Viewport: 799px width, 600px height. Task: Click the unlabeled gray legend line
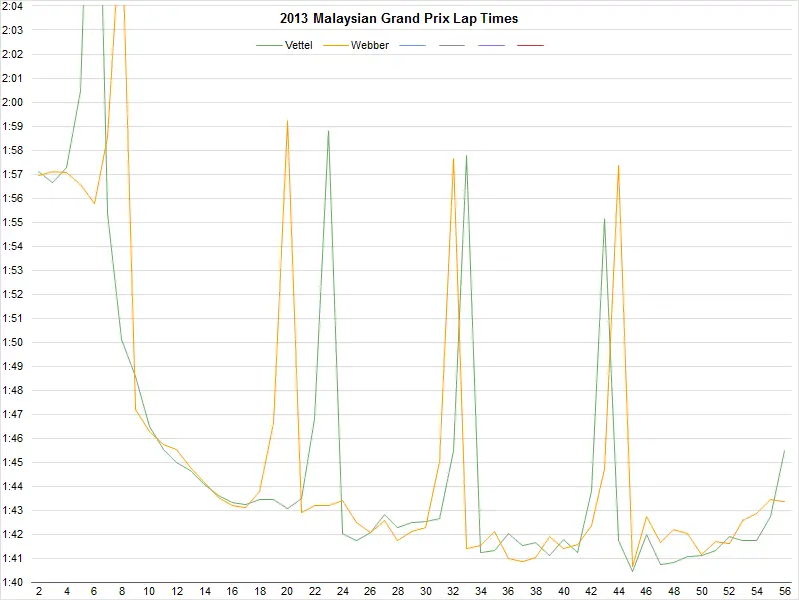452,45
